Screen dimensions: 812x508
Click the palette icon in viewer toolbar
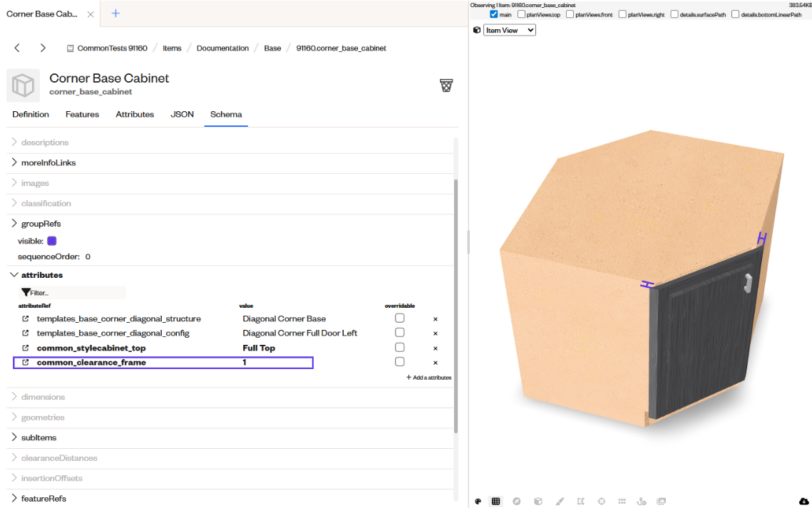[478, 502]
